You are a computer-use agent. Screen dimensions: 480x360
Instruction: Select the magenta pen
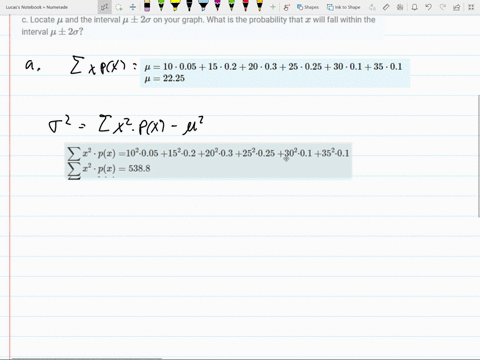(217, 6)
